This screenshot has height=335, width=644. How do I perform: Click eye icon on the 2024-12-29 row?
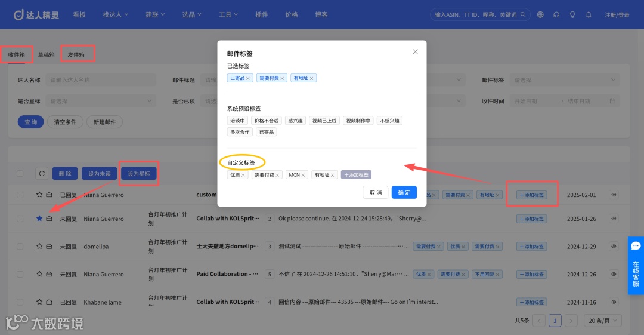[x=614, y=246]
